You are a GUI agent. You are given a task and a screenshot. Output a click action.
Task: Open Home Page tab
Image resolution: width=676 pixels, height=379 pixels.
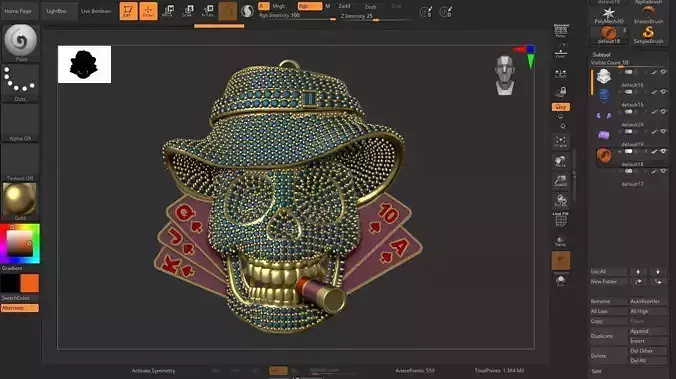click(18, 11)
